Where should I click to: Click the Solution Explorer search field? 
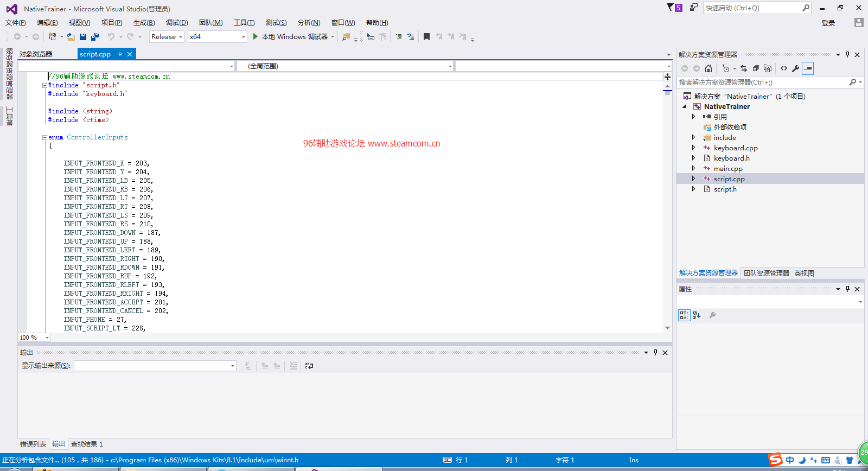pyautogui.click(x=762, y=82)
